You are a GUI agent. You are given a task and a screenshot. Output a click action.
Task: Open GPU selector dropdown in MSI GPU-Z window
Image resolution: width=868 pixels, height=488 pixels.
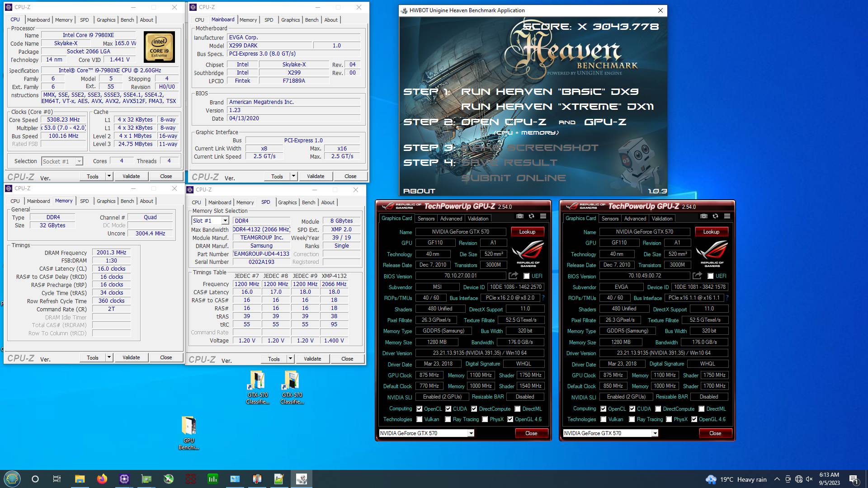471,433
